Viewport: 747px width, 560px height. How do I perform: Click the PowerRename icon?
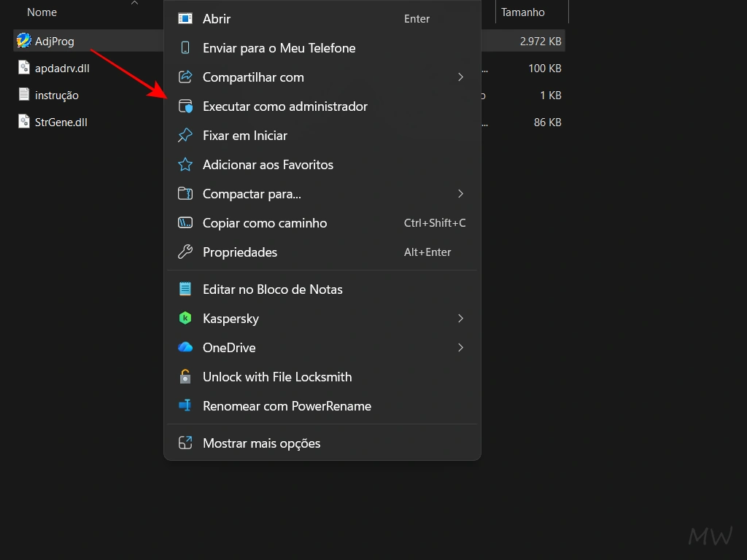coord(186,406)
